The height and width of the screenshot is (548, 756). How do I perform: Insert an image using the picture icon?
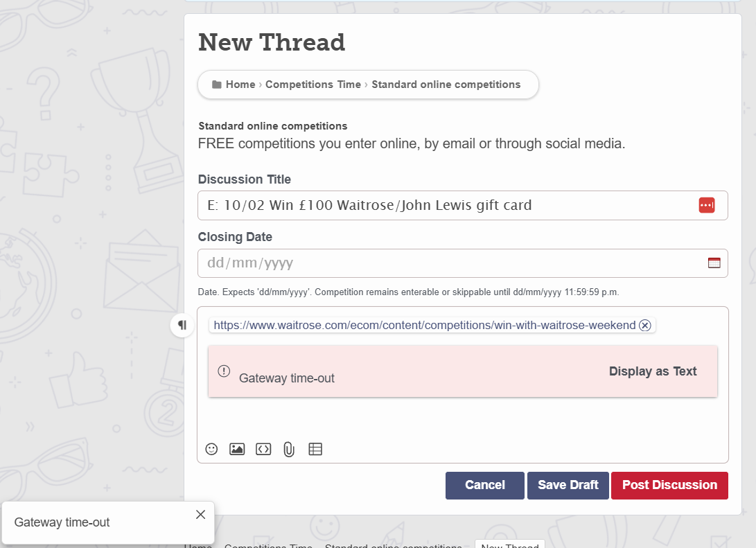tap(237, 449)
